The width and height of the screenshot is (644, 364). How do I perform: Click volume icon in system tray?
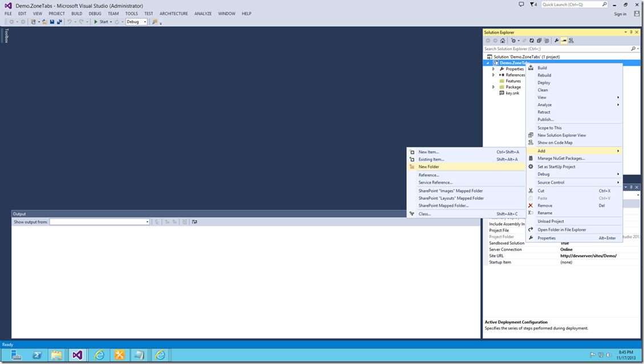(x=609, y=355)
